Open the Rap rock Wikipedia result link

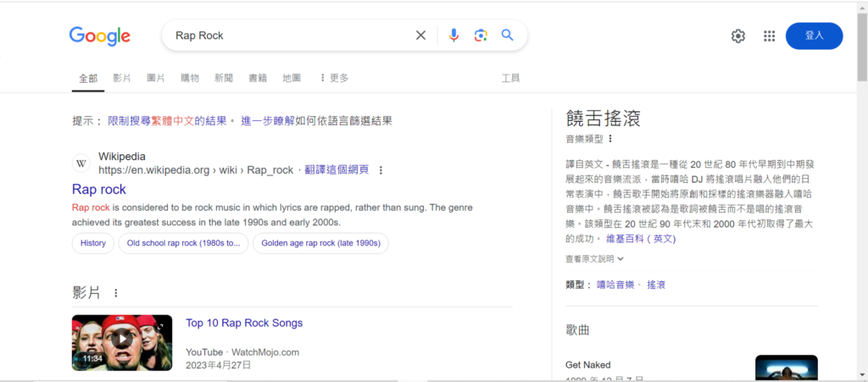(99, 189)
